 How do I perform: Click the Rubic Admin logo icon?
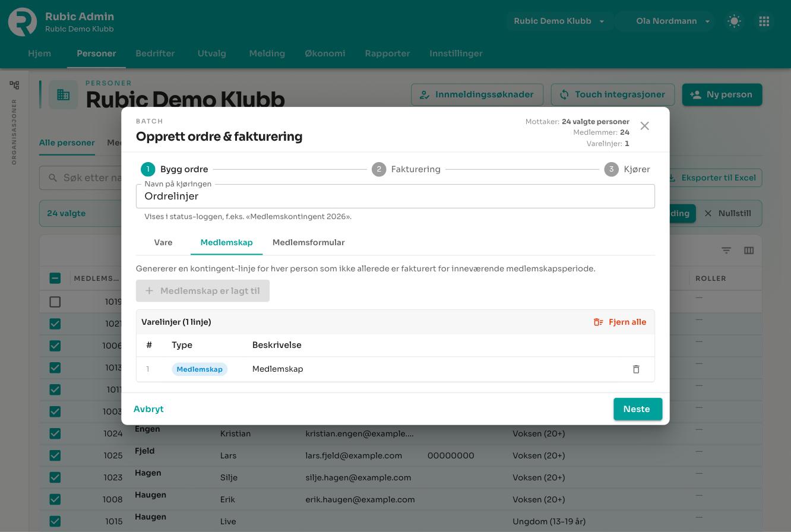click(x=23, y=22)
